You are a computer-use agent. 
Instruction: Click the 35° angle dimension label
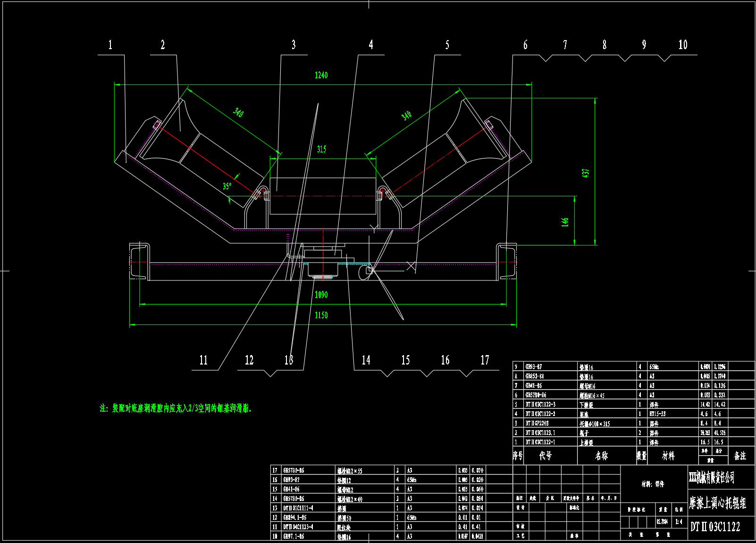tap(227, 186)
